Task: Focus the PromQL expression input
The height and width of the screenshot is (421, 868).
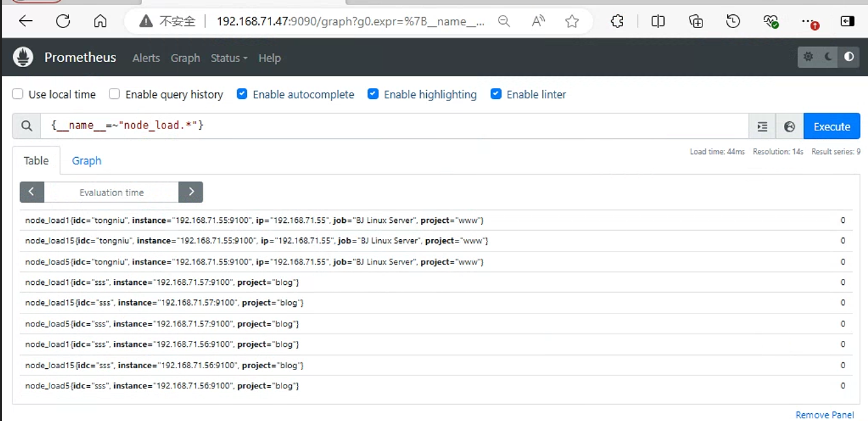Action: (394, 126)
